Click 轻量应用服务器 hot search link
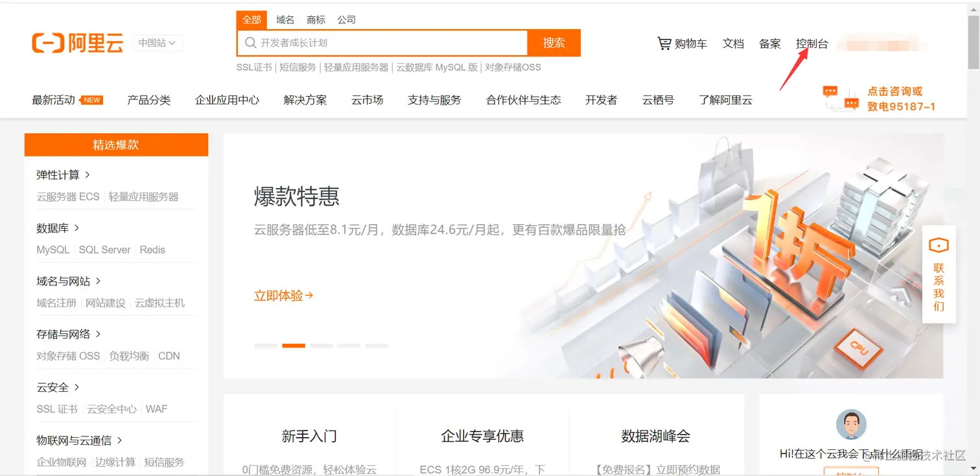Viewport: 980px width, 476px height. click(356, 67)
